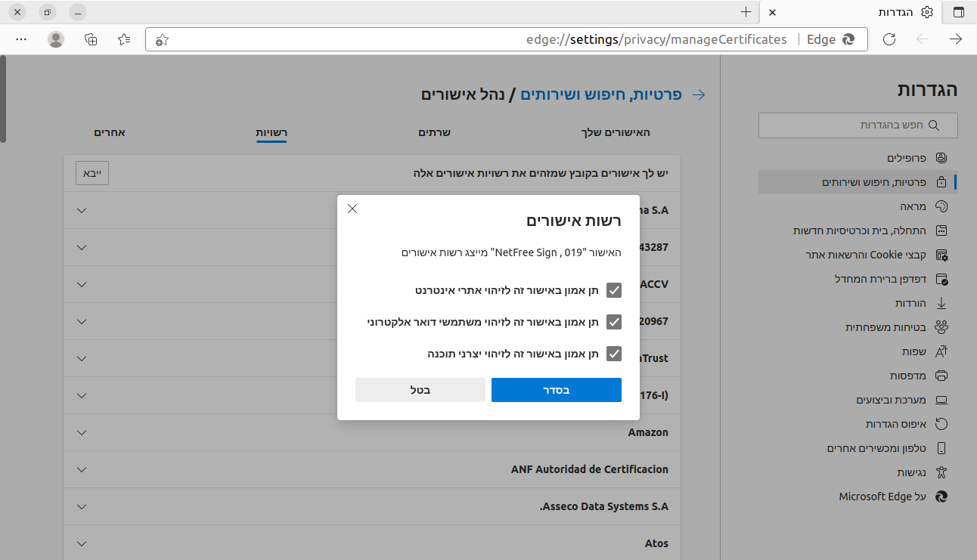
Task: Click the Appearance palette icon in sidebar
Action: click(x=941, y=206)
